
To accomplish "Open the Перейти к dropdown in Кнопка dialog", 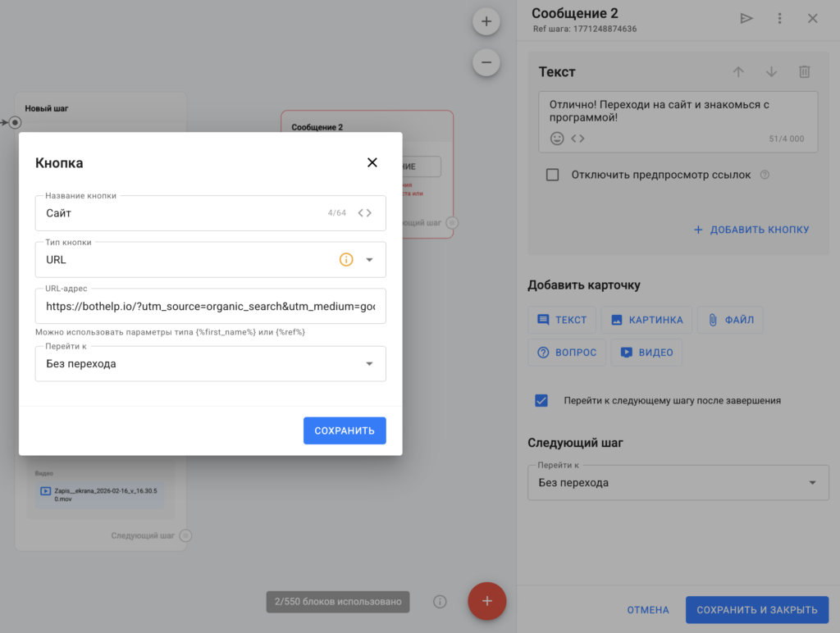I will [369, 364].
